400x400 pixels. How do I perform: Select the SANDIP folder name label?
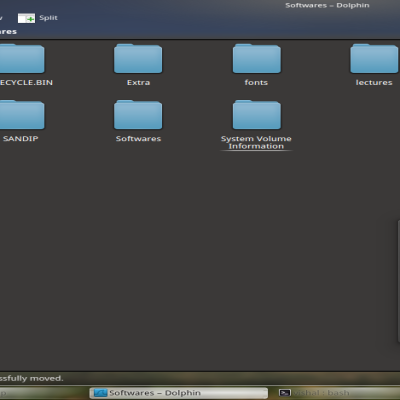pyautogui.click(x=20, y=138)
